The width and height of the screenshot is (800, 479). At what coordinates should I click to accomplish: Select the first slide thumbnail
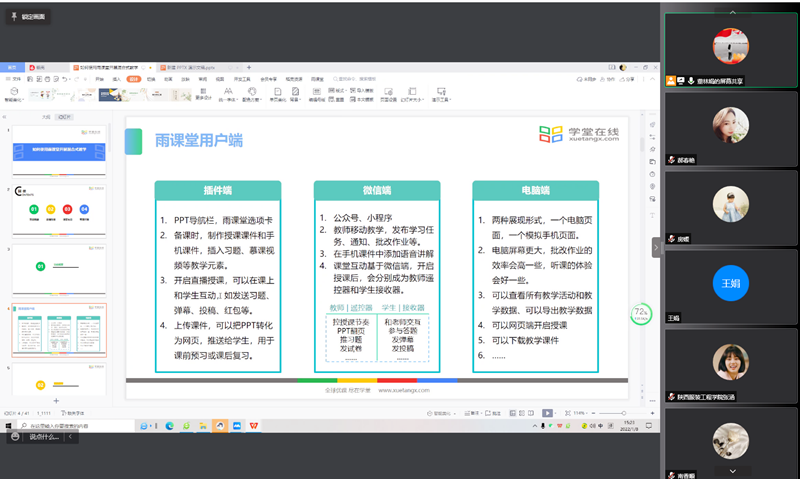click(58, 150)
